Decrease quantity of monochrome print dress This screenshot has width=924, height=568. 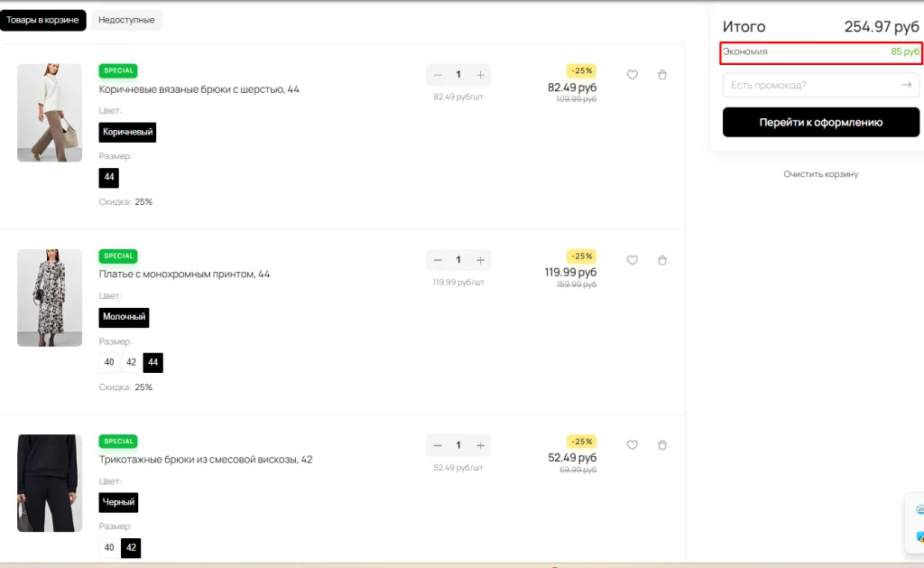tap(438, 260)
